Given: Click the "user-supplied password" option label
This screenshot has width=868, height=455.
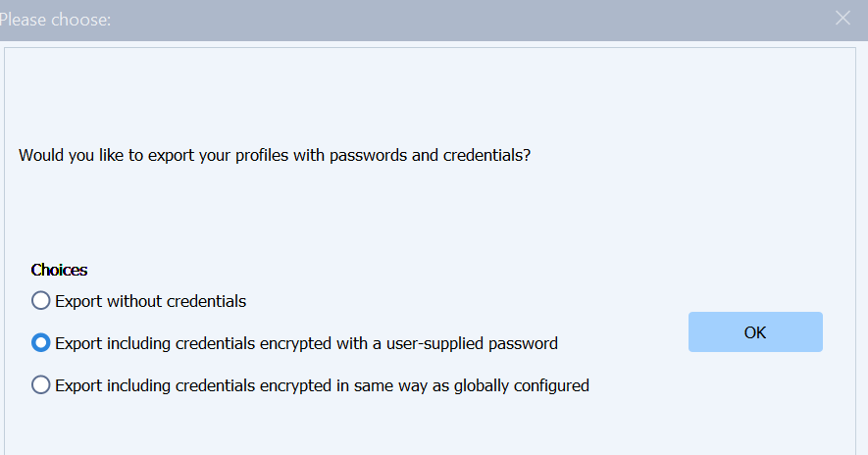Looking at the screenshot, I should pyautogui.click(x=306, y=343).
